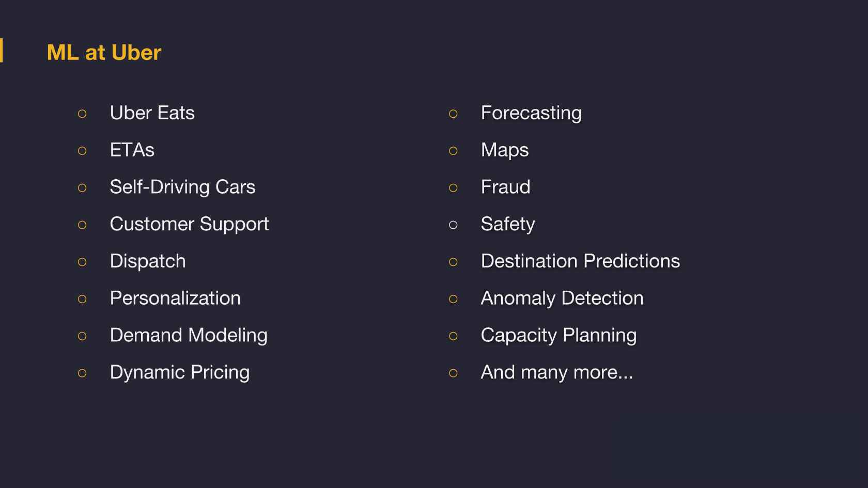Select the "Forecasting" list item
This screenshot has width=868, height=488.
click(x=531, y=113)
